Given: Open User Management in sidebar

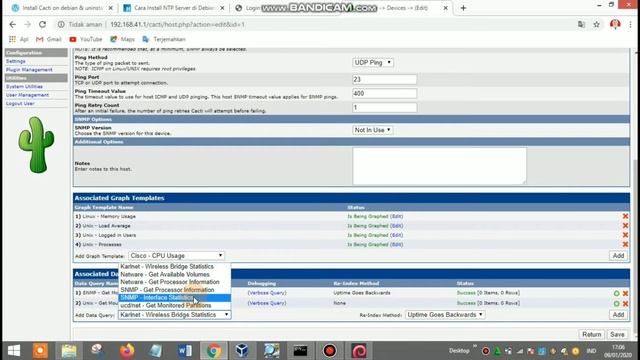Looking at the screenshot, I should click(x=27, y=95).
